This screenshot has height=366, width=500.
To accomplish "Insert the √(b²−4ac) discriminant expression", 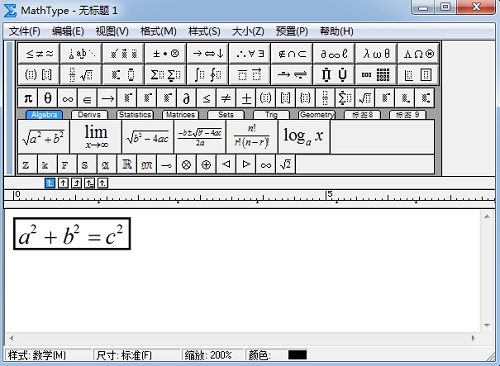I will click(148, 137).
